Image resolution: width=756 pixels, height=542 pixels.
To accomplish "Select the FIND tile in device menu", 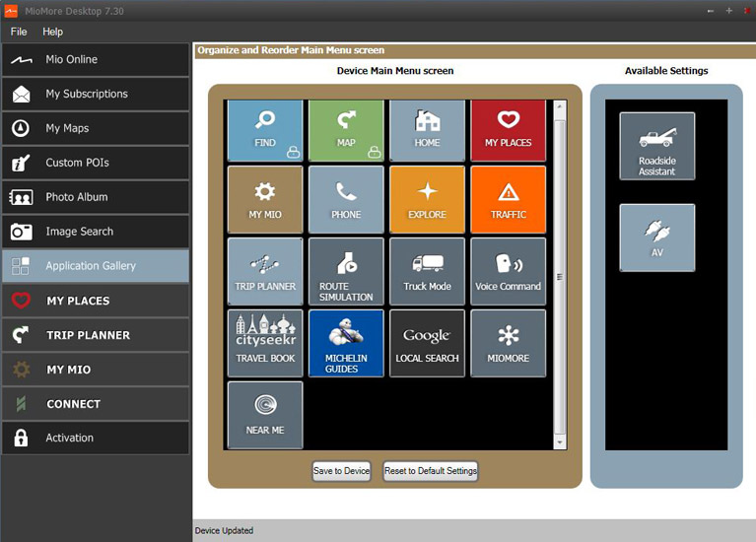I will 265,130.
